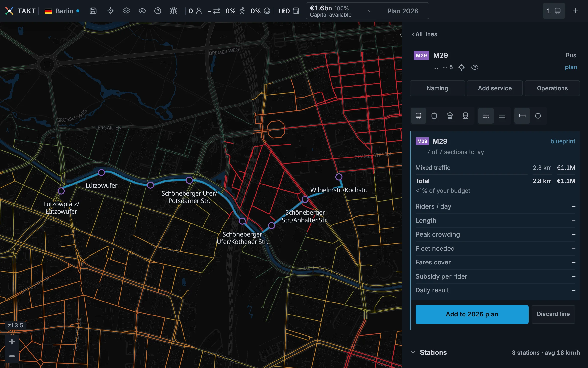
Task: Click the plus icon to add a line
Action: pyautogui.click(x=575, y=11)
